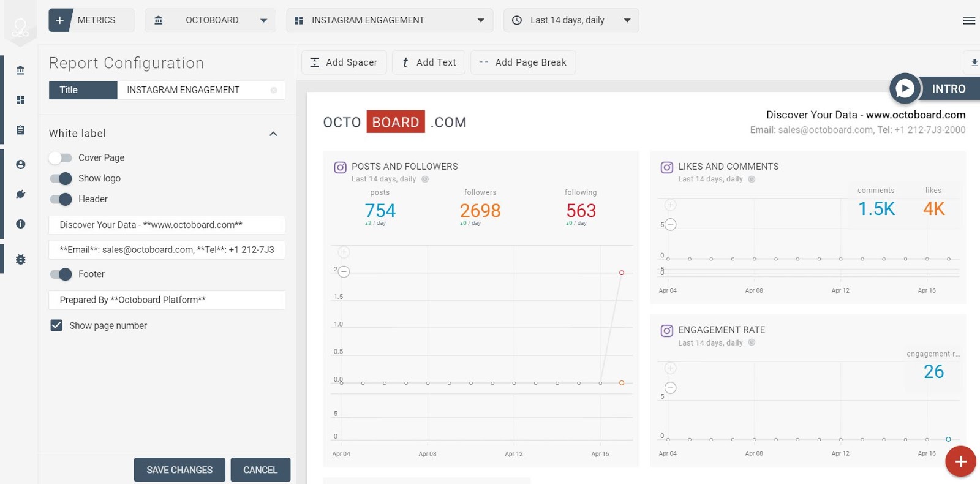Click the Add Spacer toolbar item

344,62
